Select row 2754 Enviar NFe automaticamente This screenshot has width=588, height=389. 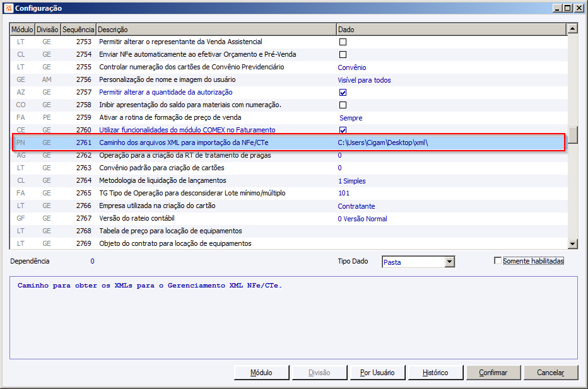pyautogui.click(x=288, y=55)
